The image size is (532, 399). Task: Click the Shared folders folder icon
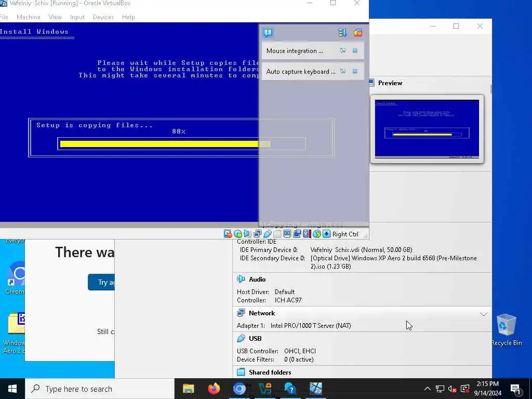tap(241, 372)
